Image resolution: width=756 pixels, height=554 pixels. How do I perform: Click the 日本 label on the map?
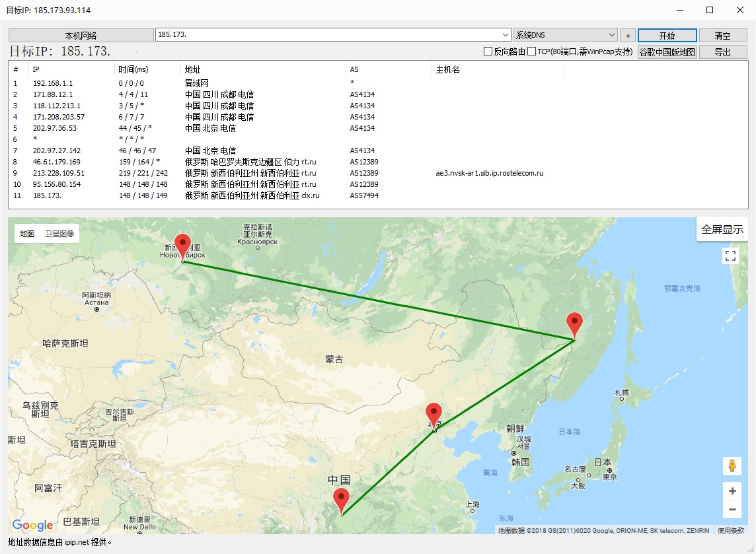click(x=603, y=462)
